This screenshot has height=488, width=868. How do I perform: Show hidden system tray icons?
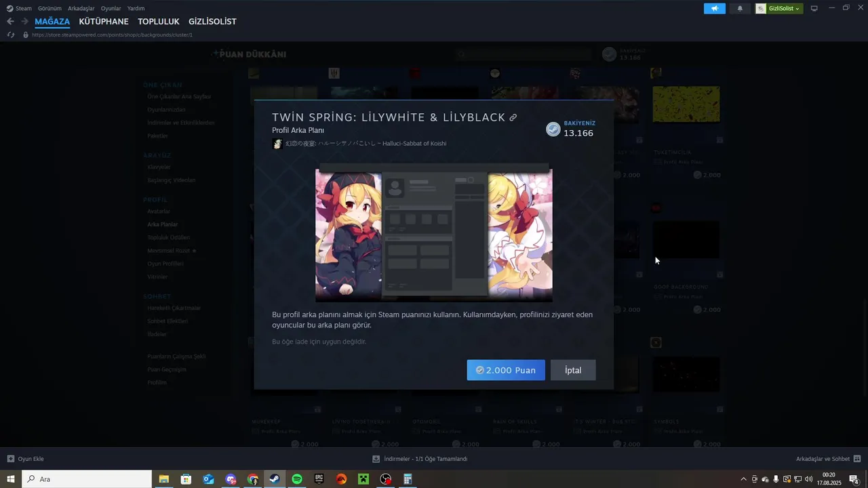(743, 479)
